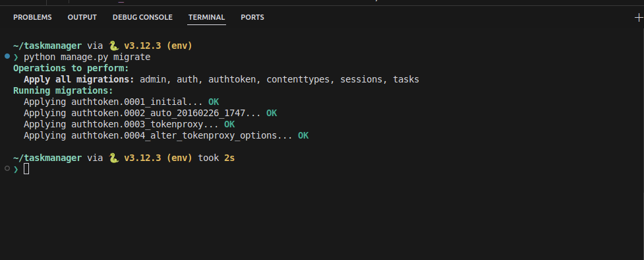Open the PORTS tab
Viewport: 644px width, 260px height.
click(252, 17)
